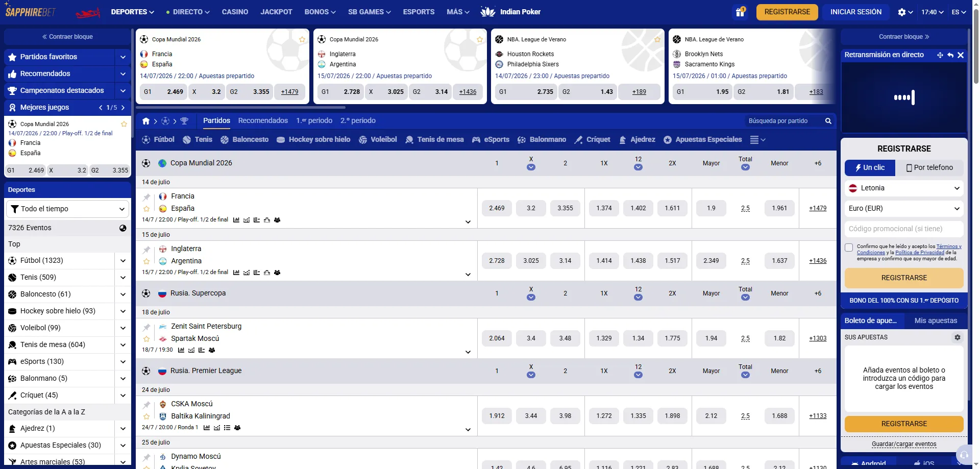This screenshot has height=469, width=980.
Task: Switch to the 1.er periodo tab
Action: pyautogui.click(x=314, y=121)
